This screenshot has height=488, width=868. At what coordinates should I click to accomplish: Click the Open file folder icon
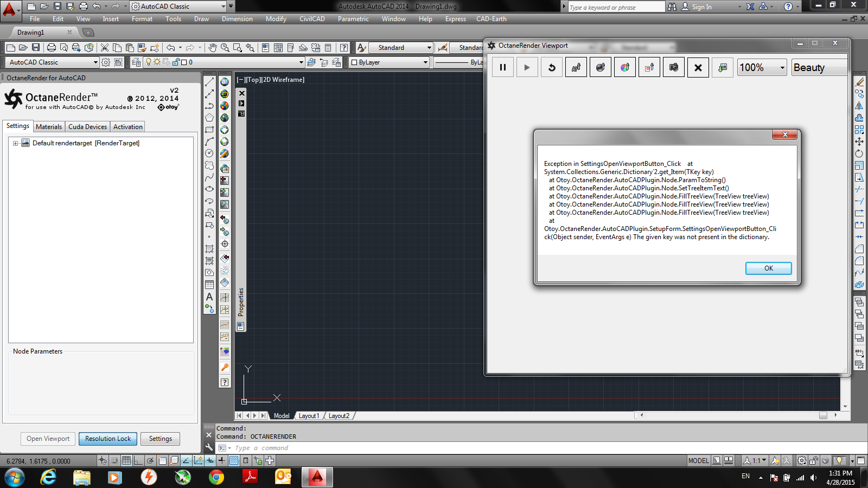click(x=23, y=48)
